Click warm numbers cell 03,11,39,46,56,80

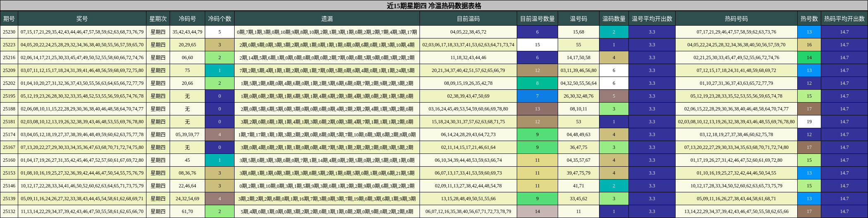pos(578,70)
